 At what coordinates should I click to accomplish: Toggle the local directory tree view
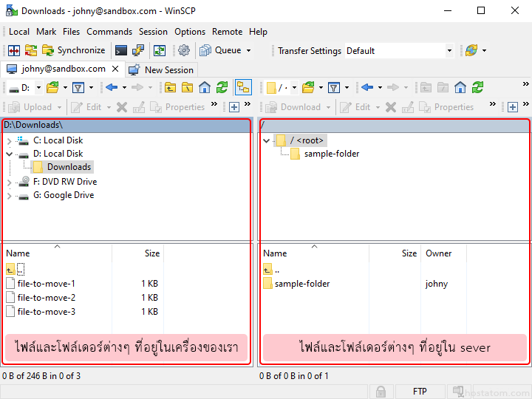click(243, 87)
